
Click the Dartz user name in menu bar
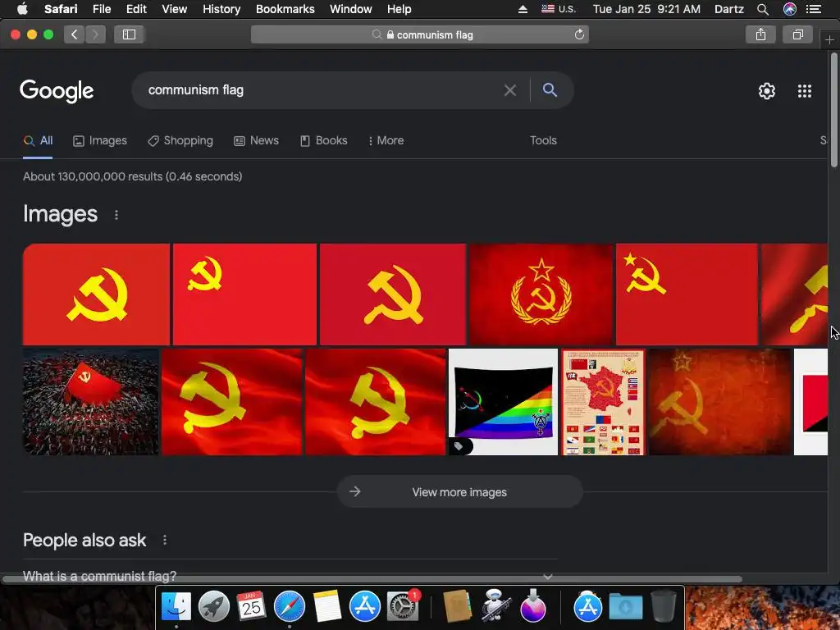point(728,9)
